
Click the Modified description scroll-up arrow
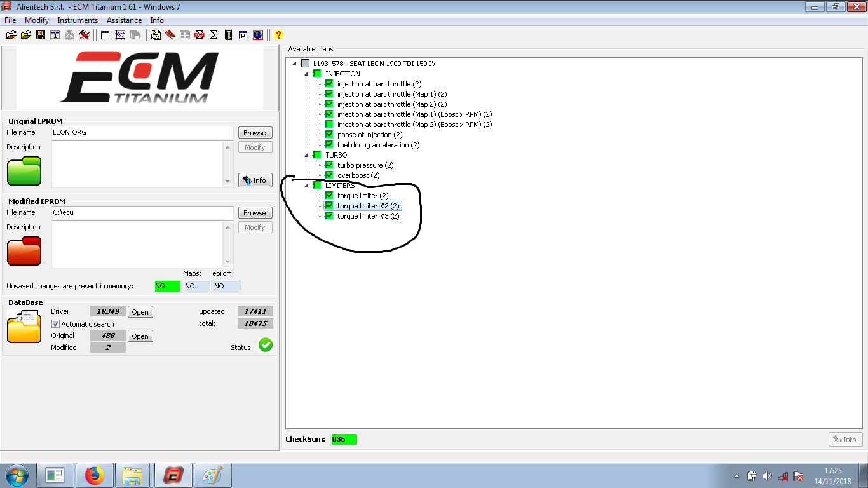click(228, 227)
